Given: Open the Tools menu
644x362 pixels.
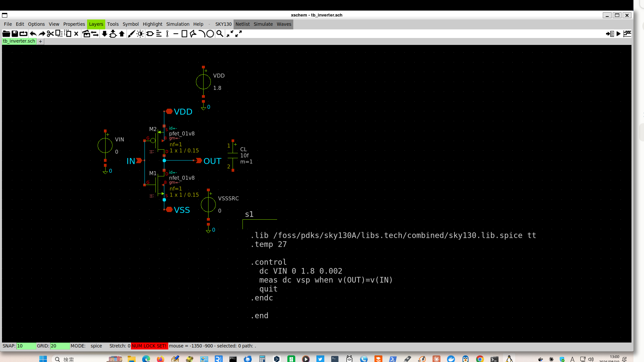Looking at the screenshot, I should tap(113, 24).
